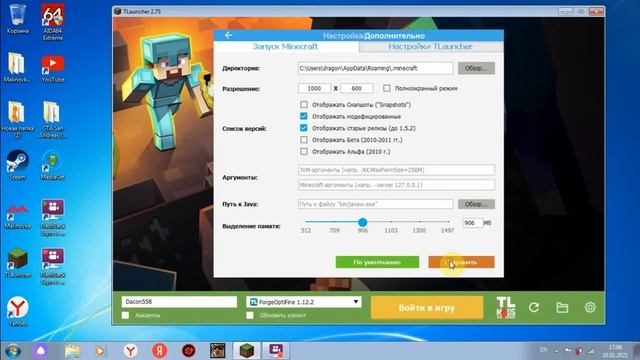Click the orange Сохранить button
This screenshot has width=640, height=360.
point(461,262)
